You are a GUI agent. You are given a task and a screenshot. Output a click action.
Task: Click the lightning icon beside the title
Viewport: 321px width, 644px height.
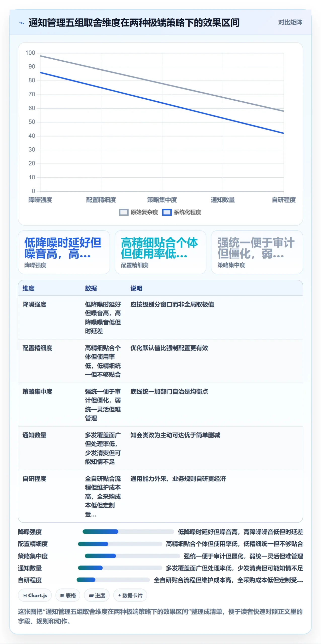22,23
